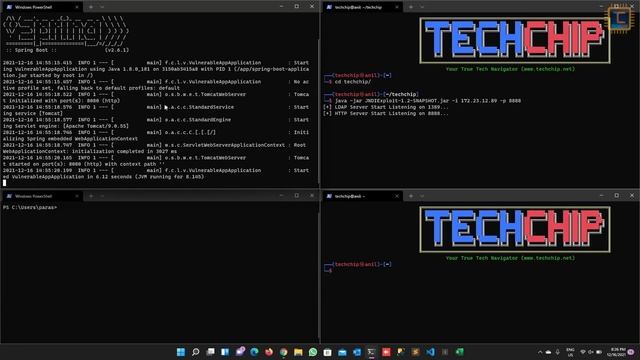Click 'HTTP Server Start Listening on 8888' line
640x360 pixels.
(386, 113)
